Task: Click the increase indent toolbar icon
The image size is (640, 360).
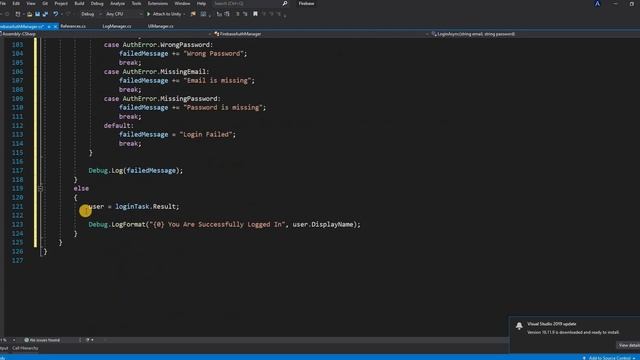Action: pyautogui.click(x=227, y=14)
